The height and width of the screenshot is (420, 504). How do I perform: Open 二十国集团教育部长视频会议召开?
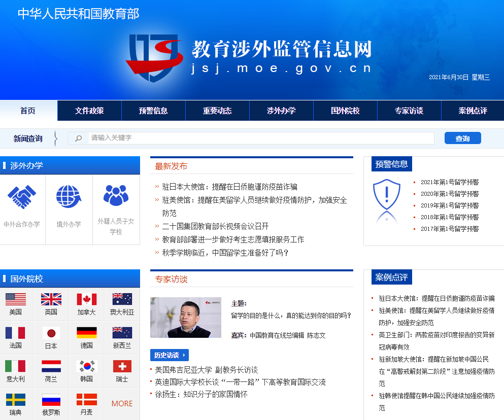pyautogui.click(x=215, y=226)
